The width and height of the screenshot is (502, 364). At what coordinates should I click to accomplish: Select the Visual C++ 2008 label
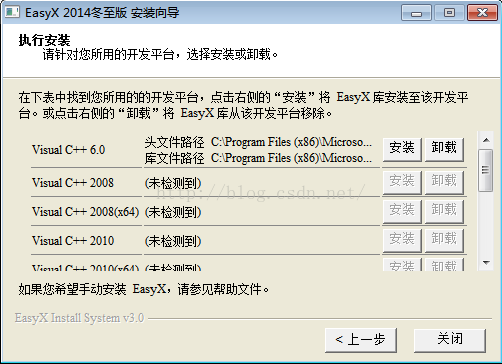(x=73, y=183)
